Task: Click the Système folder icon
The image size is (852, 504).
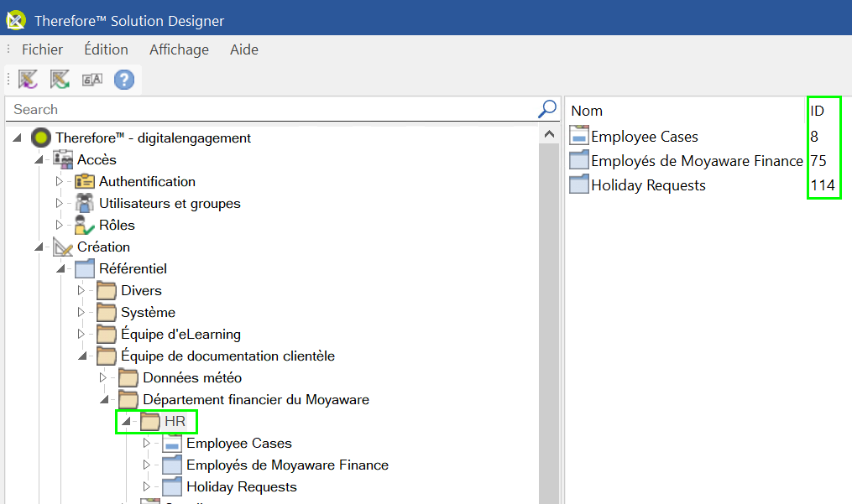Action: click(107, 312)
